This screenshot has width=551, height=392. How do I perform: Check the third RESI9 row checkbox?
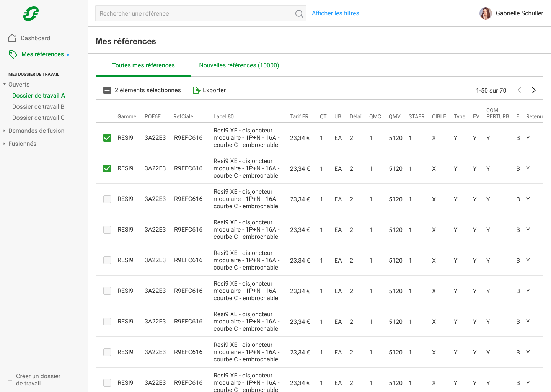point(107,199)
